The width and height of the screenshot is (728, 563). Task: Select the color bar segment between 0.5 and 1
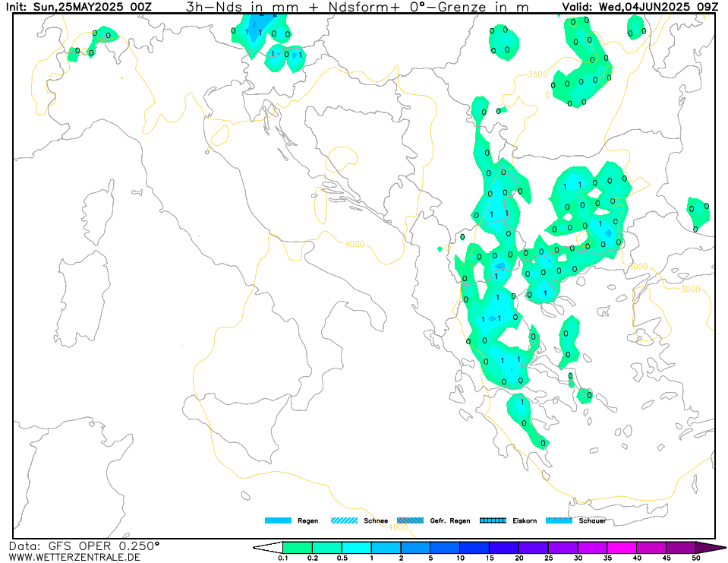(x=357, y=548)
